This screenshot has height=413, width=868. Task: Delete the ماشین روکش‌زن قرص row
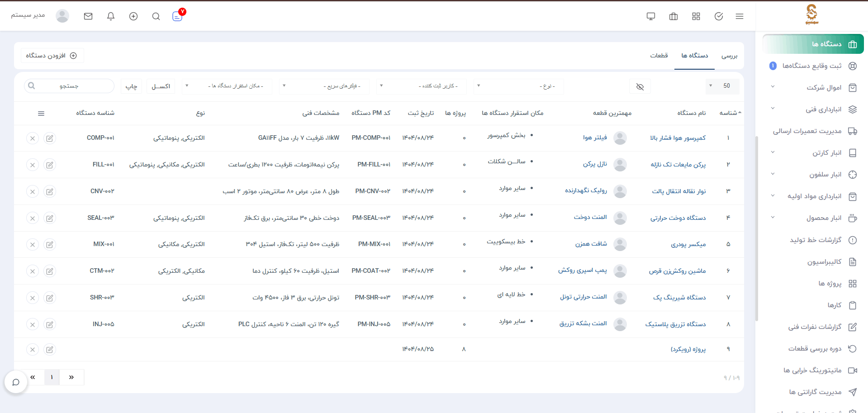[33, 271]
